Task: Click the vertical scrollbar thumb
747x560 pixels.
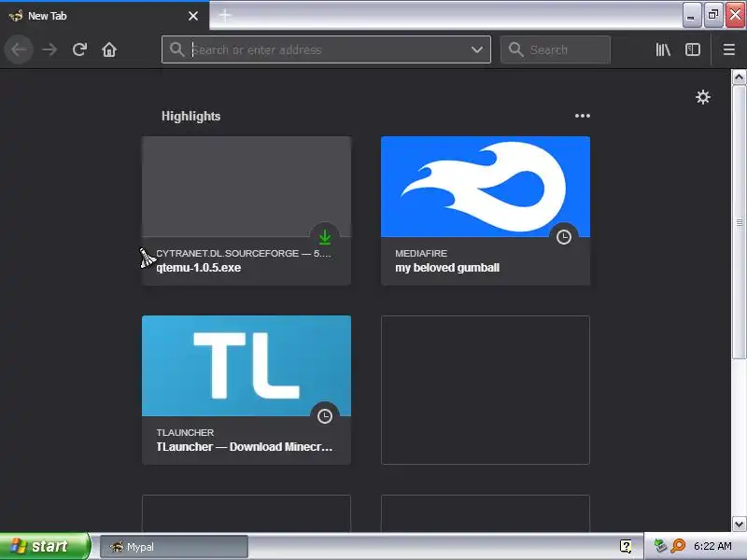Action: point(739,222)
